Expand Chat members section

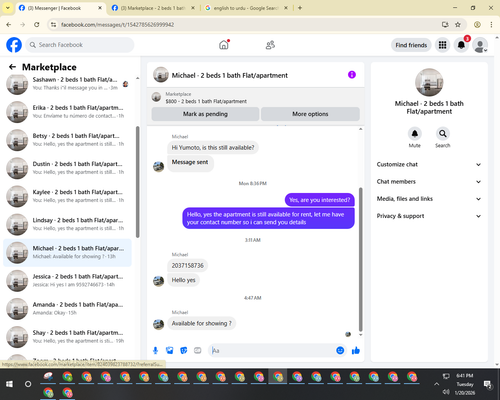429,182
